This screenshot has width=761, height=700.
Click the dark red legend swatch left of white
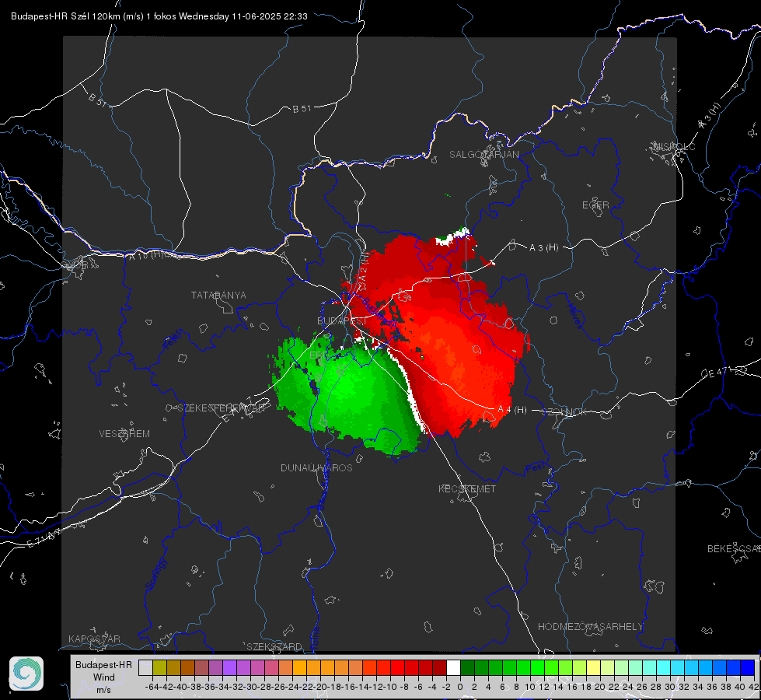[439, 667]
